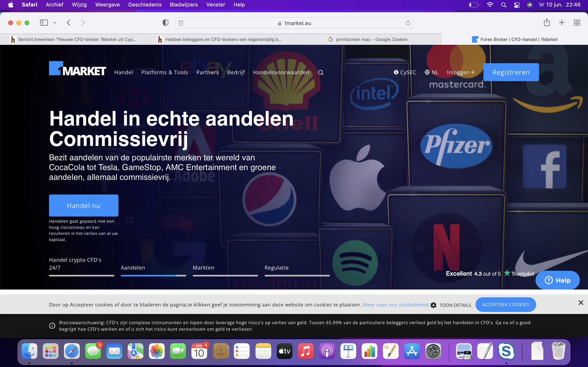Screen dimensions: 588x367
Task: Dismiss cookie banner with the X
Action: click(581, 302)
